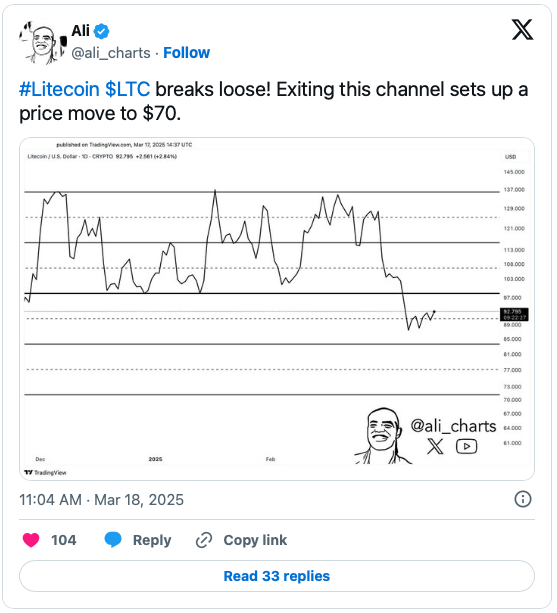Screen dimensions: 557x613
Task: Click the Copy link text
Action: (x=255, y=540)
